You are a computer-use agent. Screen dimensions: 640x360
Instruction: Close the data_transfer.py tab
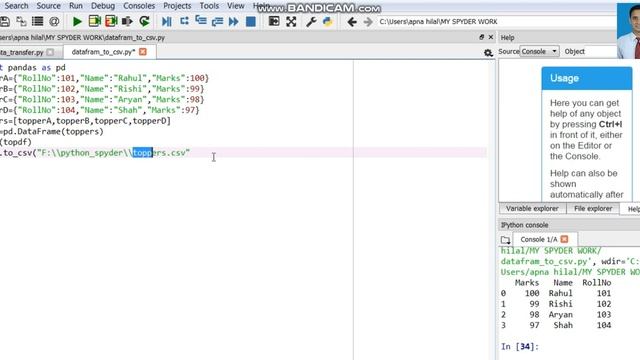50,52
